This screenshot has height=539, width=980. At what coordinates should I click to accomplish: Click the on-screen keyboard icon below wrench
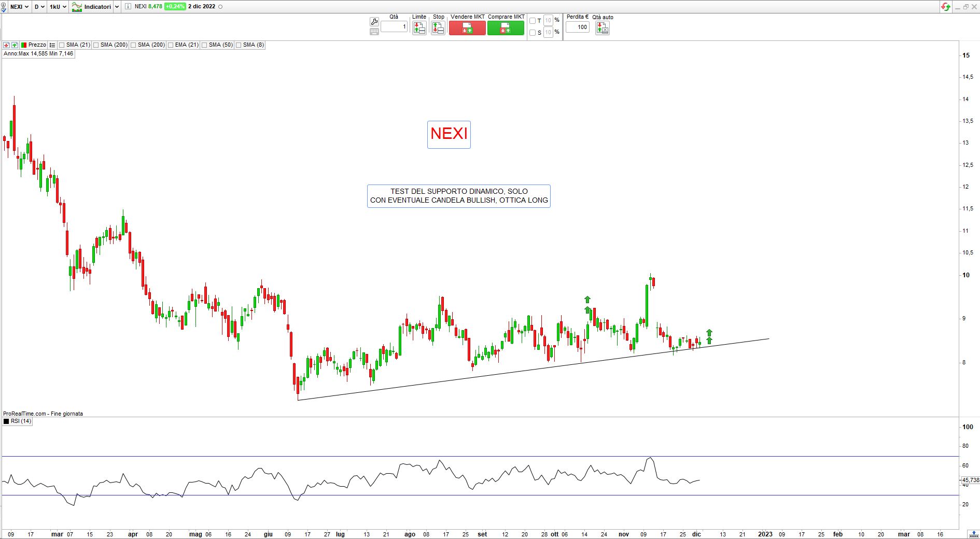pos(374,32)
